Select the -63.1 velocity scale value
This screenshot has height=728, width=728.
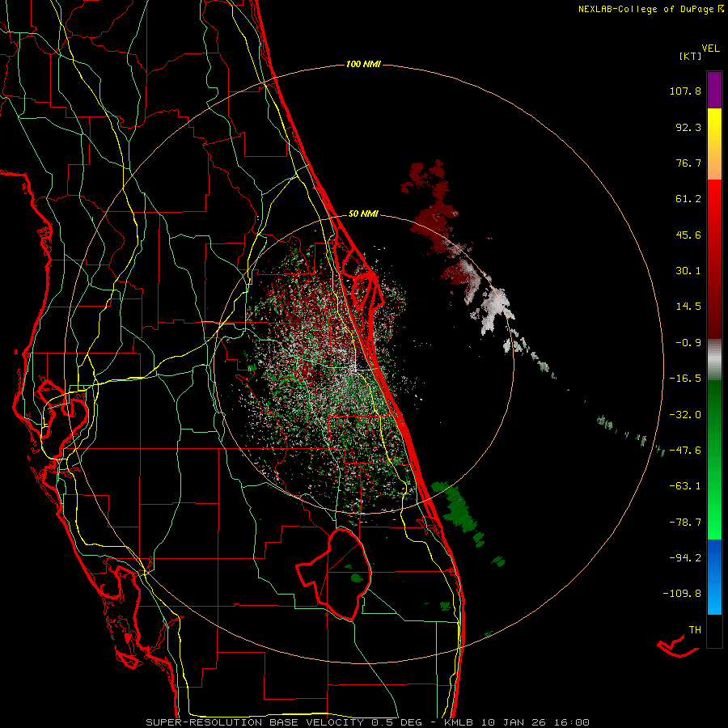685,486
